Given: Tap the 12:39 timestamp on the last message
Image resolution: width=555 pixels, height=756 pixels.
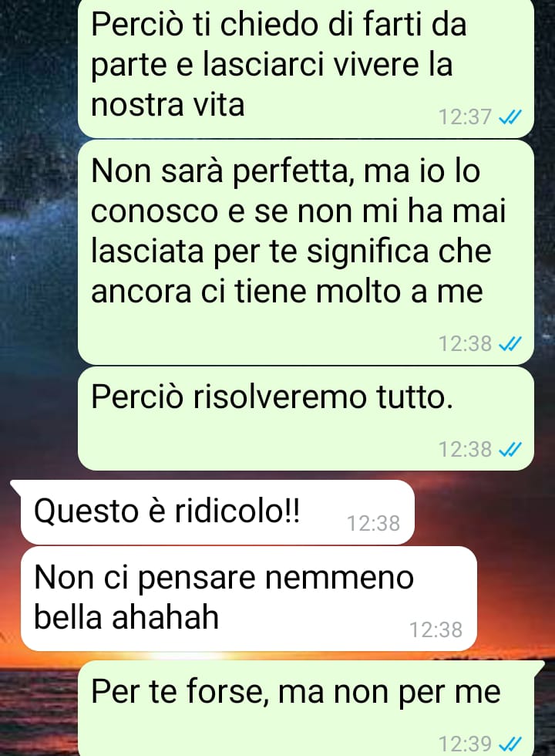Looking at the screenshot, I should [465, 744].
